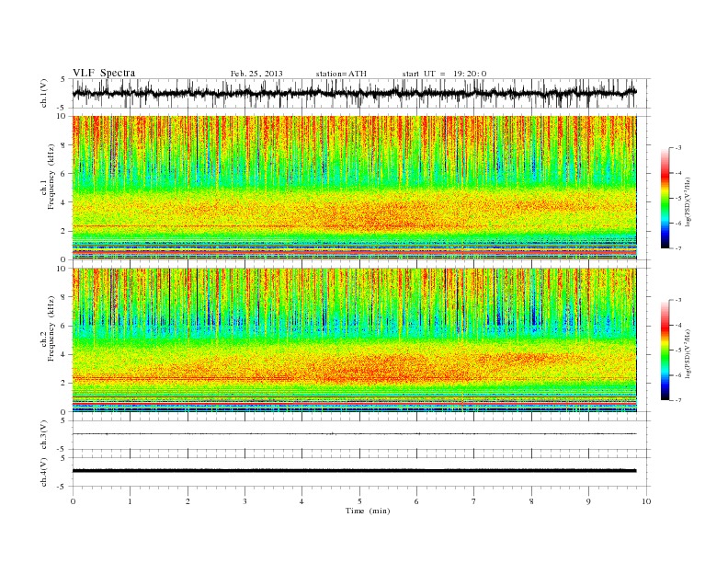Click the "start UT = 19:20:0" header text
This screenshot has width=728, height=563.
coord(444,74)
